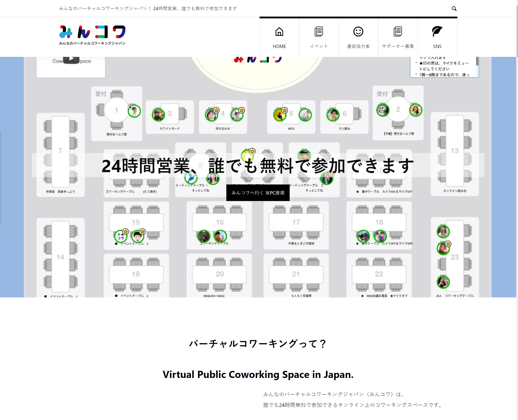Select table 13 オンライン飲み会
518x420 pixels.
click(455, 154)
